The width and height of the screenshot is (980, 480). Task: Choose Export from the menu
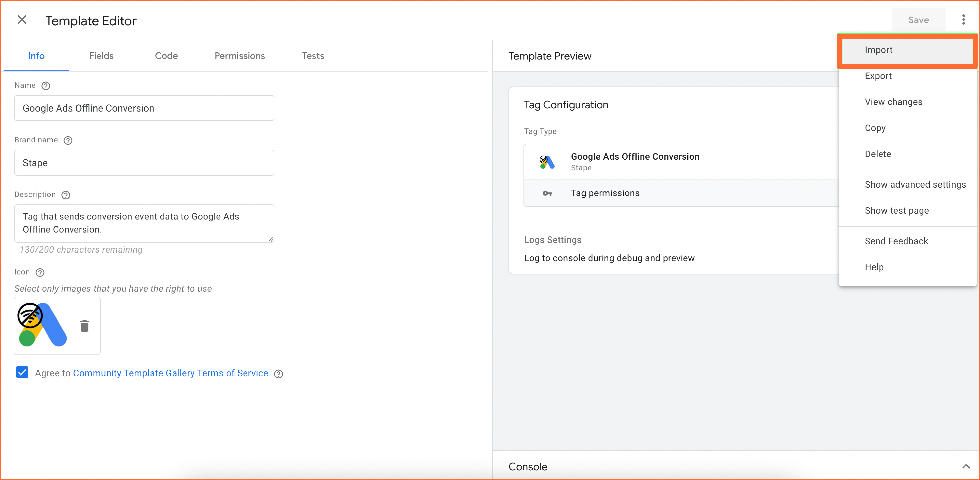[x=907, y=76]
